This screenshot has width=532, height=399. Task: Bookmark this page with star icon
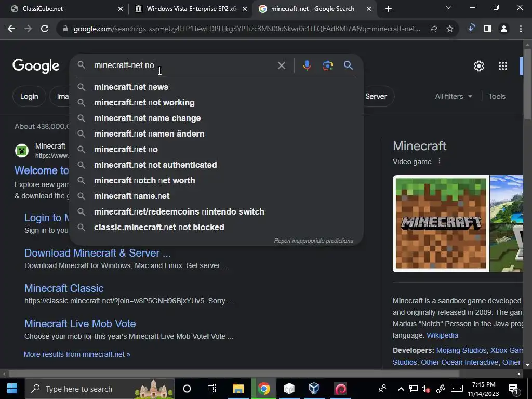pos(449,29)
